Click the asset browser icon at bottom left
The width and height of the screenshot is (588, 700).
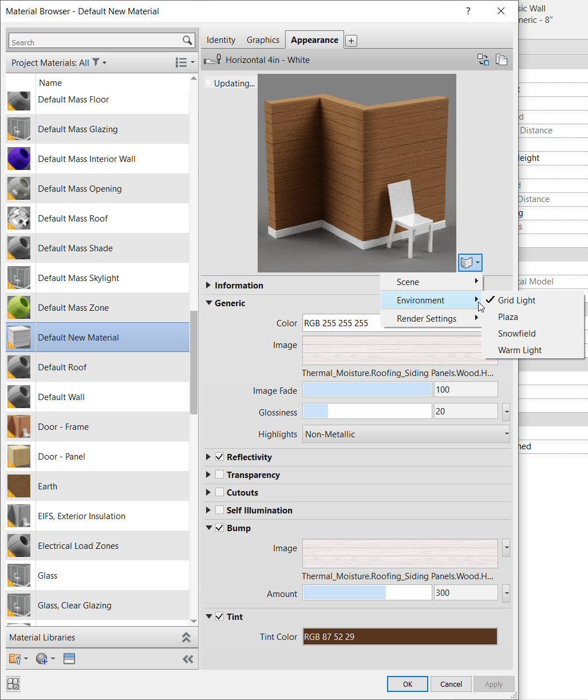pos(13,684)
